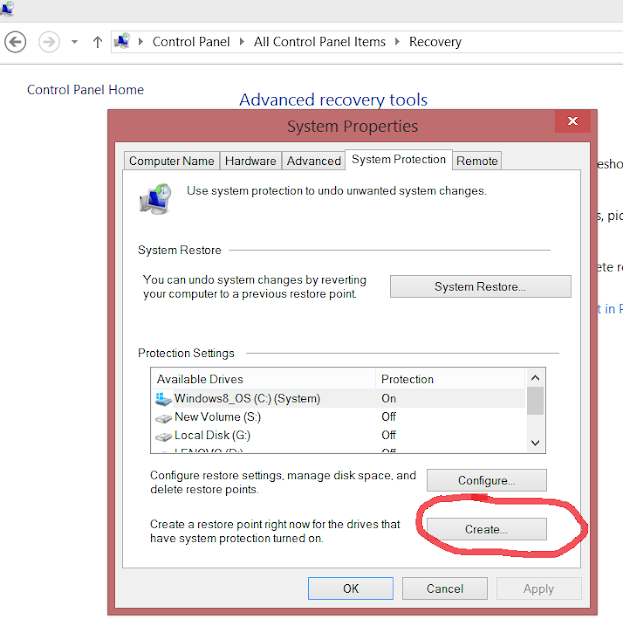
Task: Switch to Computer Name tab
Action: pos(171,161)
